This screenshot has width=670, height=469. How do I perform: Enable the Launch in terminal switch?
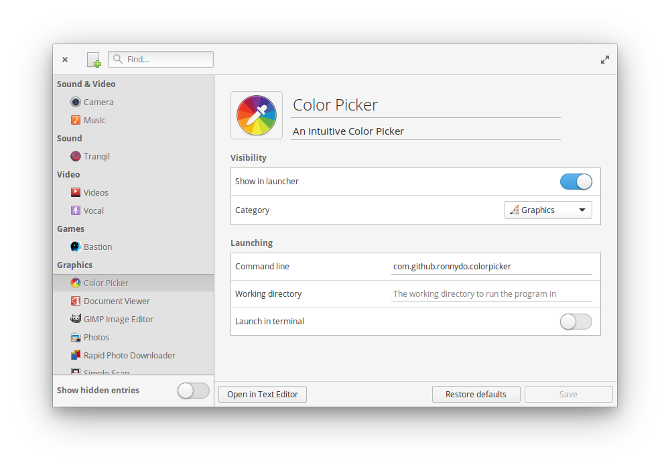point(576,322)
